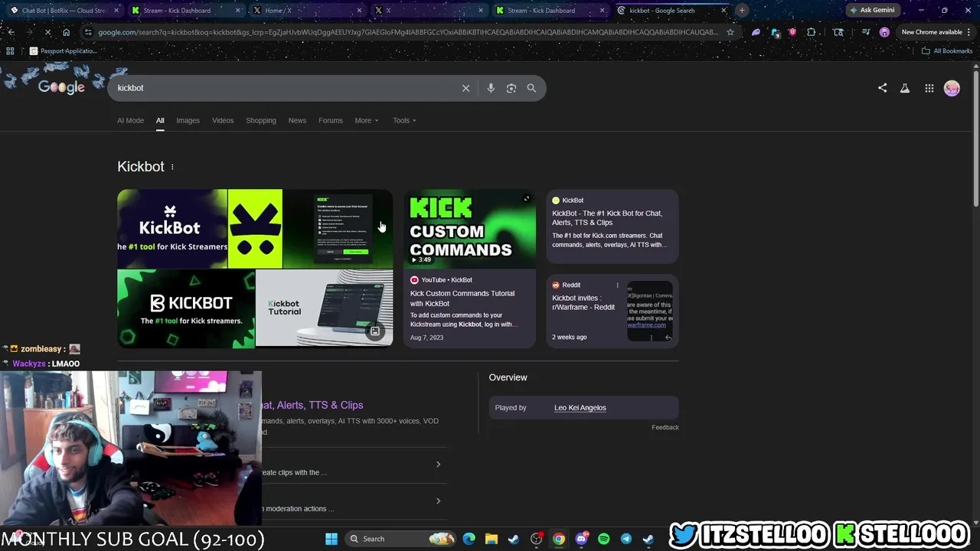Open File Explorer from taskbar
Screen dimensions: 980x551
[491, 539]
